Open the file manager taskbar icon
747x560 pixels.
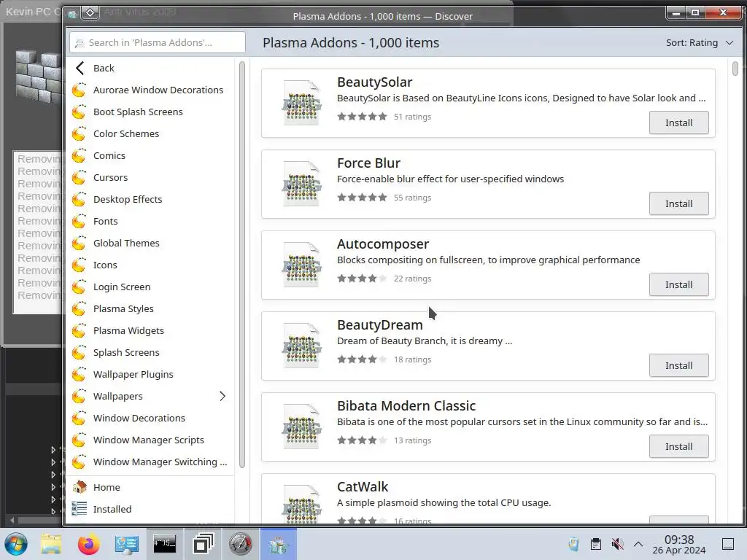pyautogui.click(x=51, y=544)
